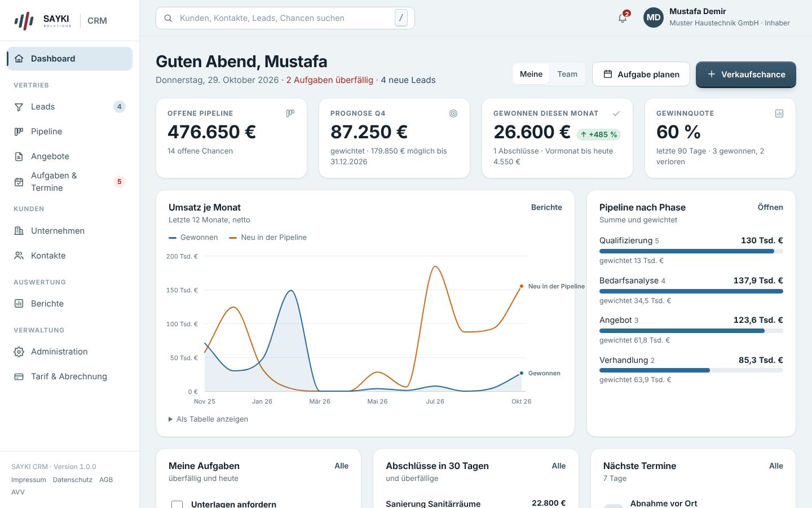This screenshot has height=508, width=812.
Task: Click Alle in Meine Aufgaben
Action: pyautogui.click(x=342, y=466)
